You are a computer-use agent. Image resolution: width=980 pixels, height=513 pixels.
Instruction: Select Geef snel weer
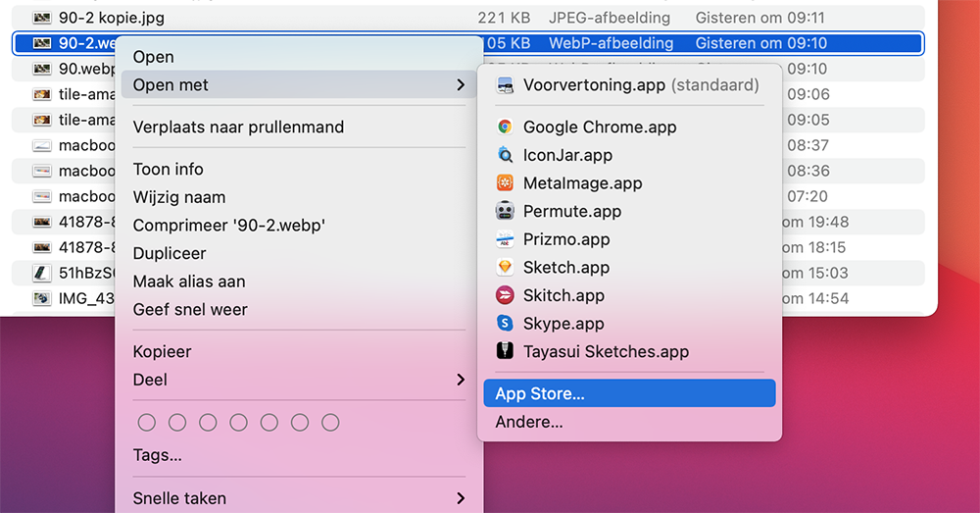[x=299, y=310]
